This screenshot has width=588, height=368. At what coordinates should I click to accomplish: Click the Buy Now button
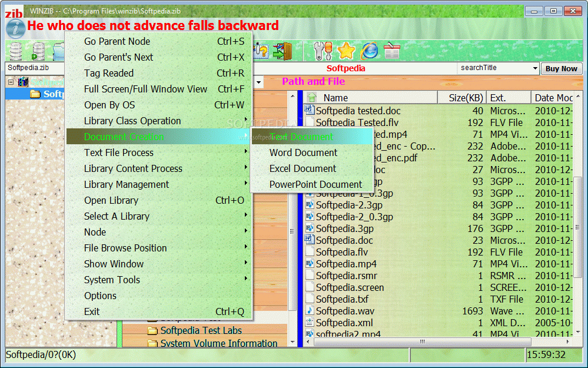[x=562, y=69]
